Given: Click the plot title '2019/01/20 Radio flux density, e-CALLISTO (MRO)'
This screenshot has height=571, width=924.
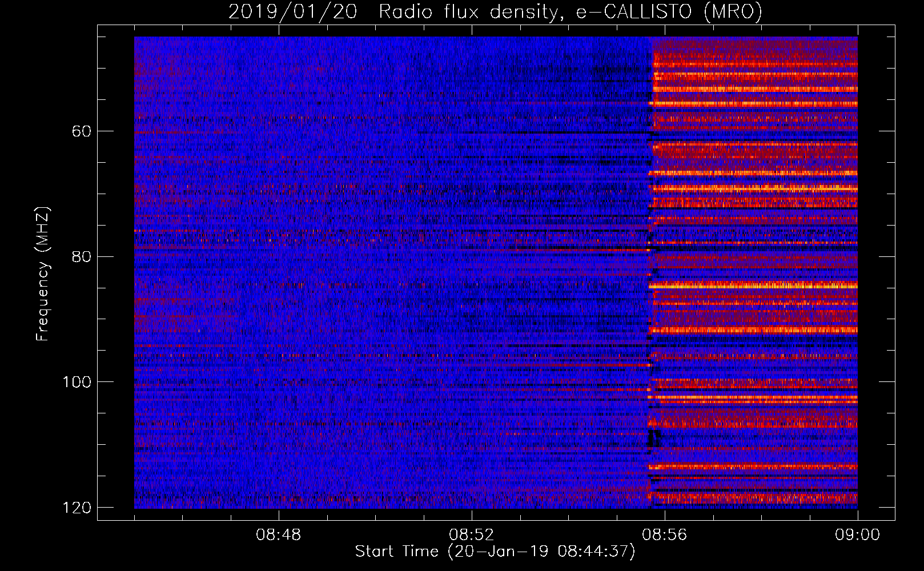Looking at the screenshot, I should pyautogui.click(x=495, y=11).
